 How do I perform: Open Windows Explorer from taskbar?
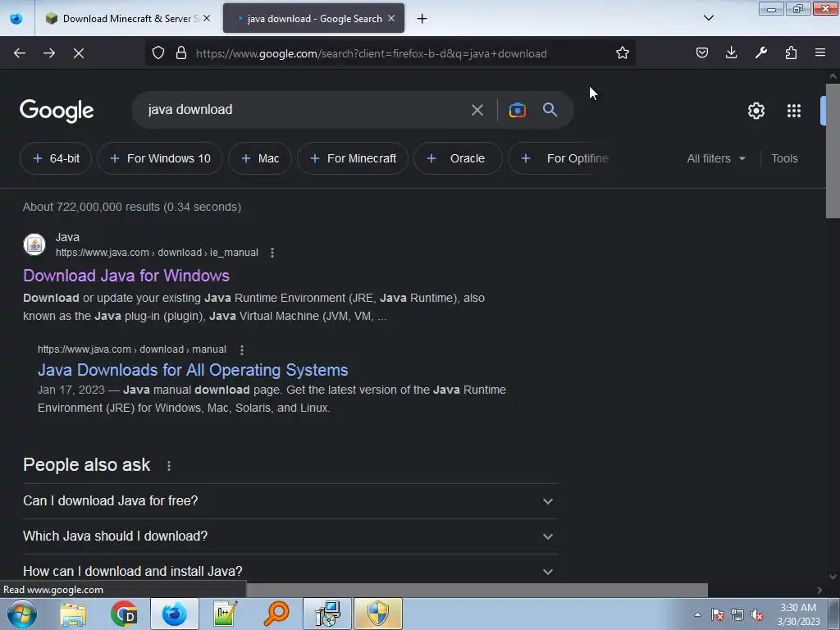[73, 614]
